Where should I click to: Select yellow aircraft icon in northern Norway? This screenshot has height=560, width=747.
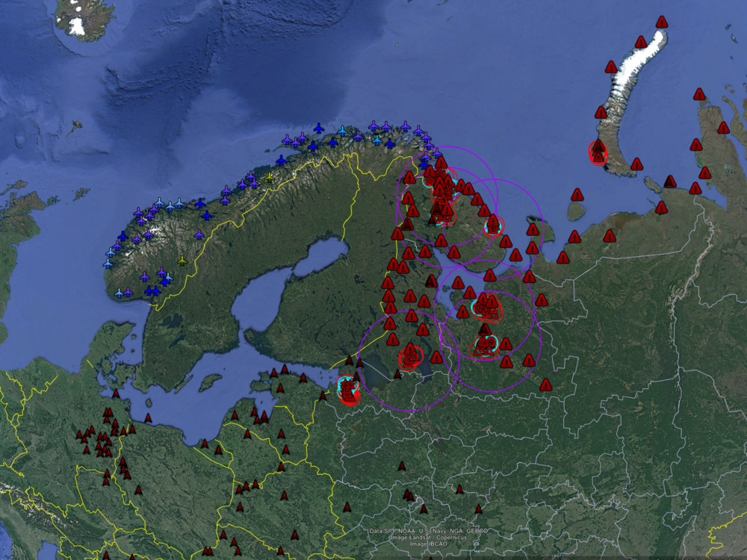(x=270, y=178)
